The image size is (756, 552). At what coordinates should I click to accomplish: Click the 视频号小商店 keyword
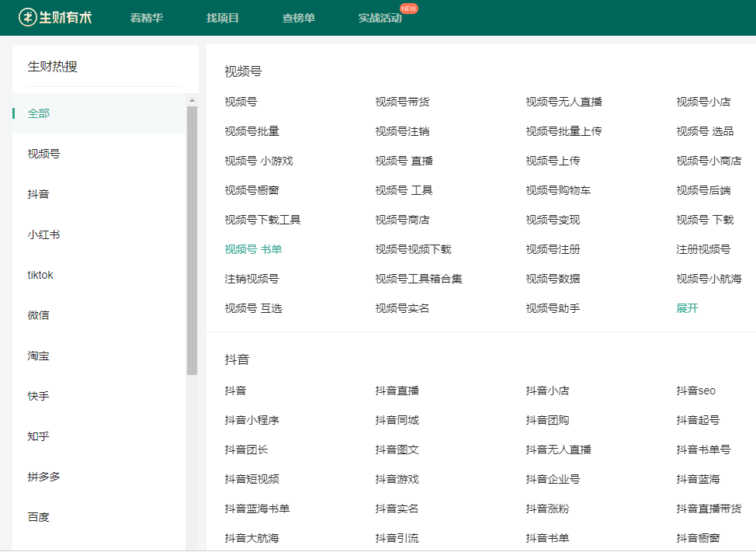click(x=709, y=161)
